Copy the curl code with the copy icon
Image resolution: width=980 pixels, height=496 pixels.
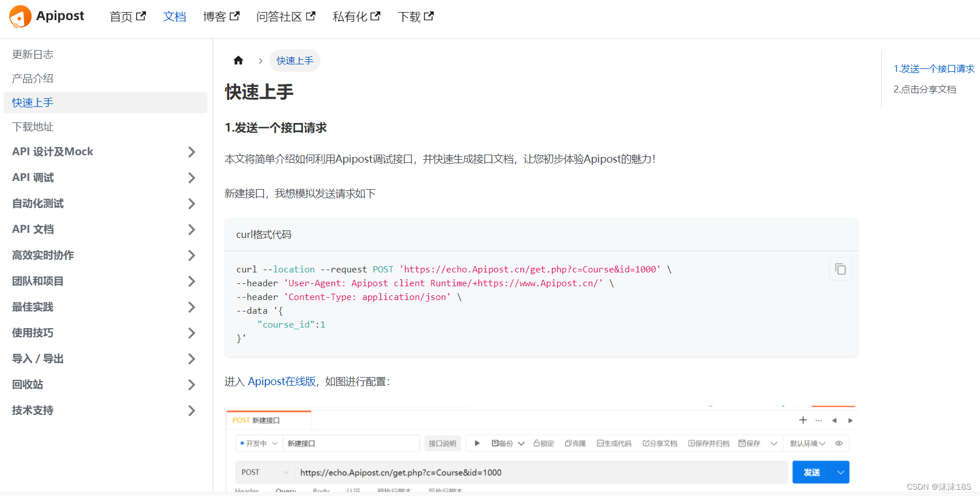tap(840, 269)
